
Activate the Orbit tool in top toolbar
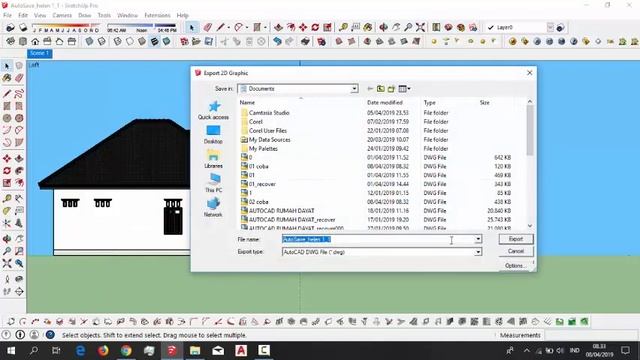pyautogui.click(x=383, y=27)
